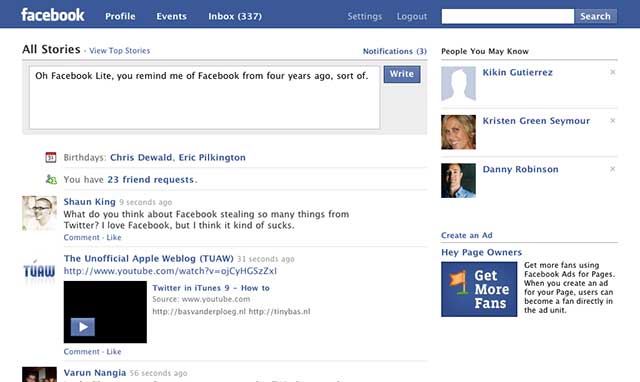Open Danny Robinson's profile link

tap(520, 169)
